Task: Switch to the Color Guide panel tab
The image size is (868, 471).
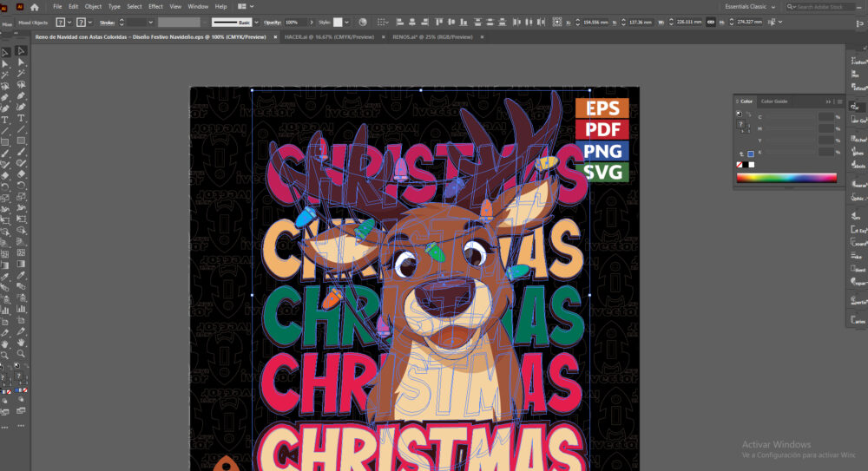Action: point(774,101)
